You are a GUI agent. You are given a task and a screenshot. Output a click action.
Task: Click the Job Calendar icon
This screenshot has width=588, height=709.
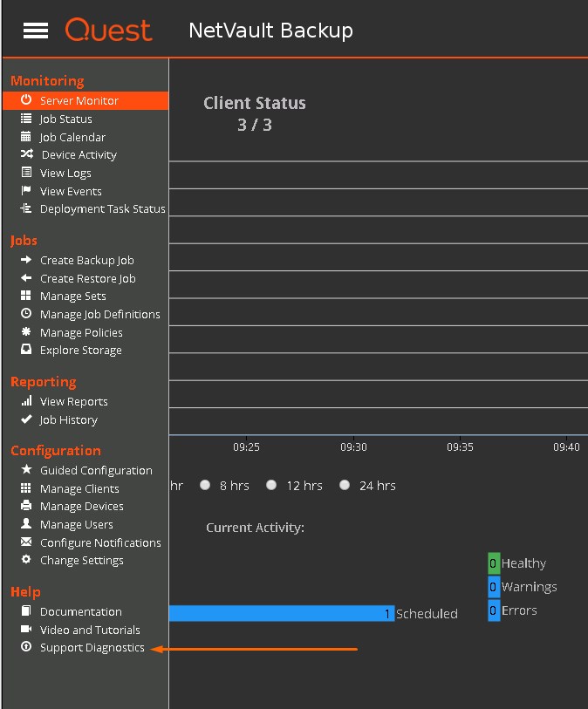tap(26, 137)
